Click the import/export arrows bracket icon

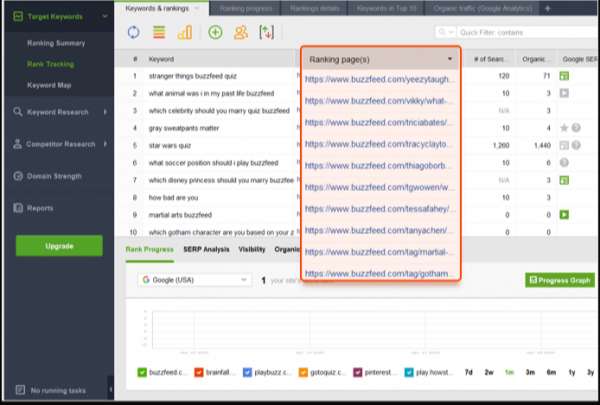tap(266, 32)
